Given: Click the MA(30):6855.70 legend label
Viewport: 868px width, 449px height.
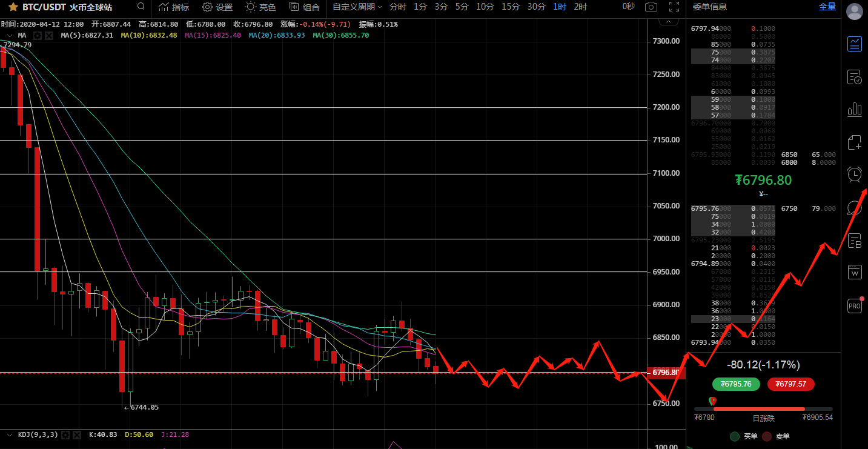Looking at the screenshot, I should coord(340,36).
